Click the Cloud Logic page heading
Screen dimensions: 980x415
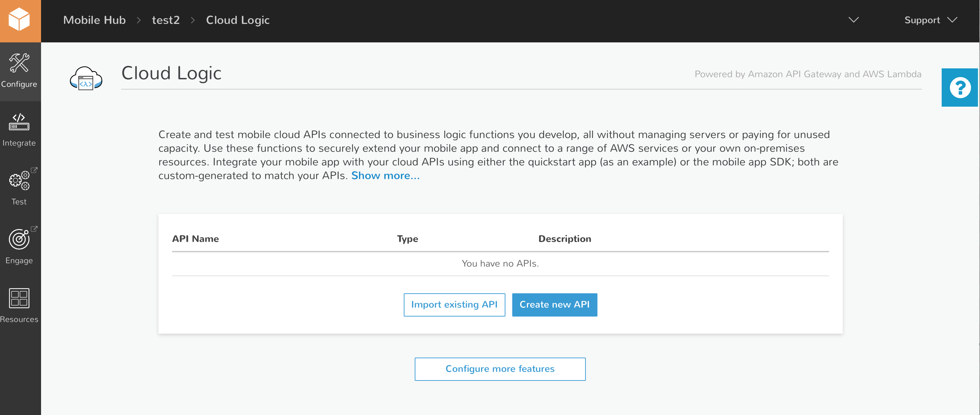click(171, 73)
